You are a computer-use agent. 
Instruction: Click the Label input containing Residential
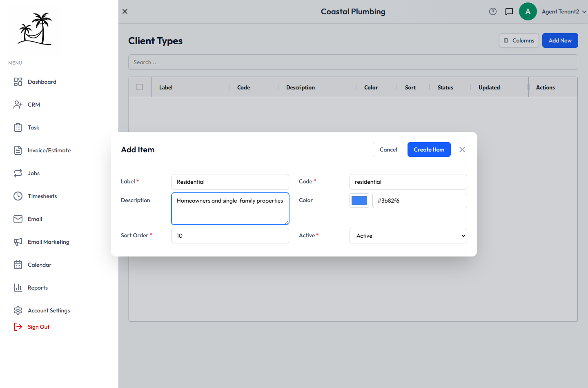[230, 182]
